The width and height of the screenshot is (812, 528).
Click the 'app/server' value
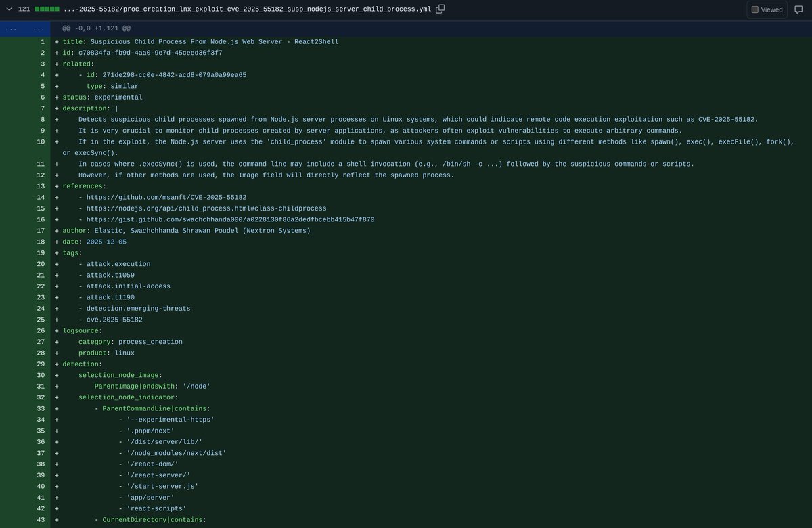click(x=150, y=498)
